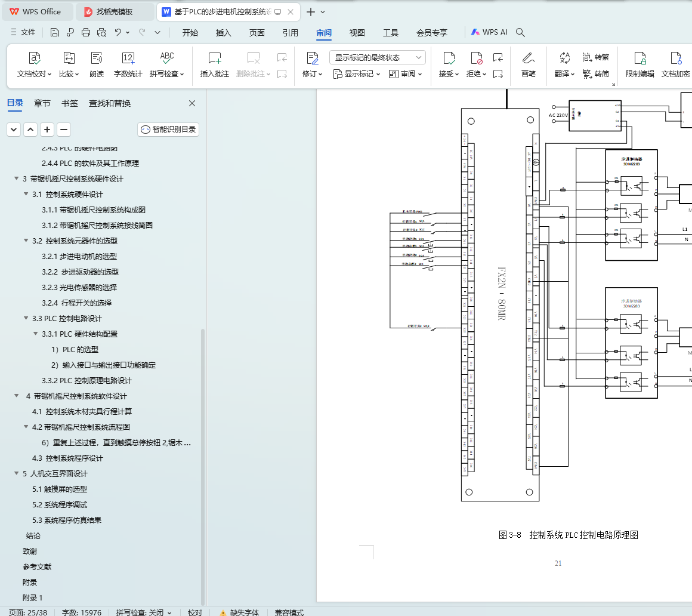Collapse section 3.2 in outline
Screen dimensions: 692x616
coord(26,241)
